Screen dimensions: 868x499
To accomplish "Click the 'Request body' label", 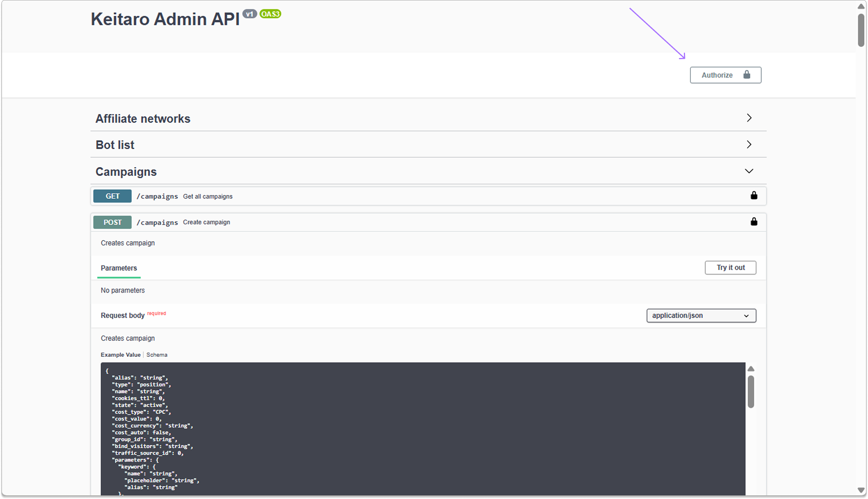I will coord(123,315).
